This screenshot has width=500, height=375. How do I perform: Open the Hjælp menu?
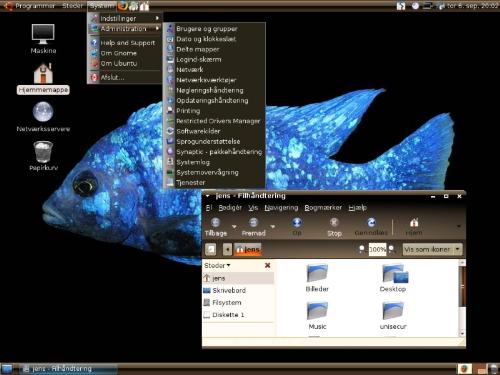357,208
